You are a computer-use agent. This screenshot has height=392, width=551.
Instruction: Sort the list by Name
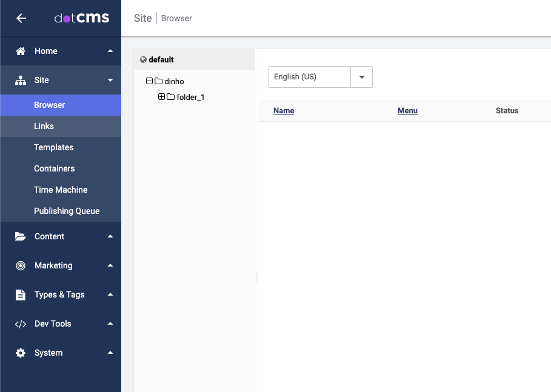(284, 111)
